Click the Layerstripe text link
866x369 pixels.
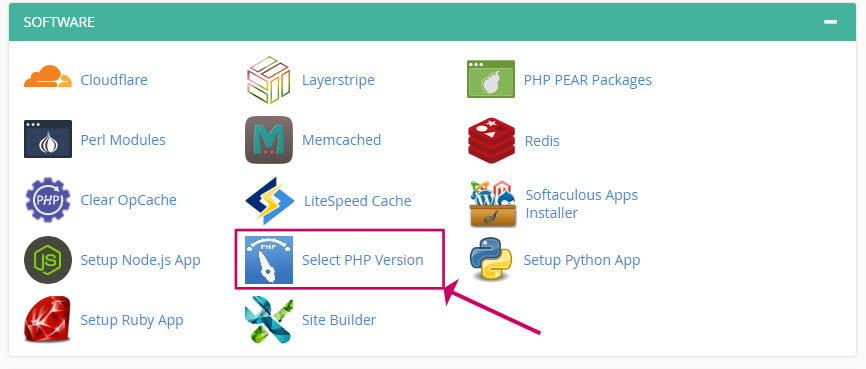[338, 80]
